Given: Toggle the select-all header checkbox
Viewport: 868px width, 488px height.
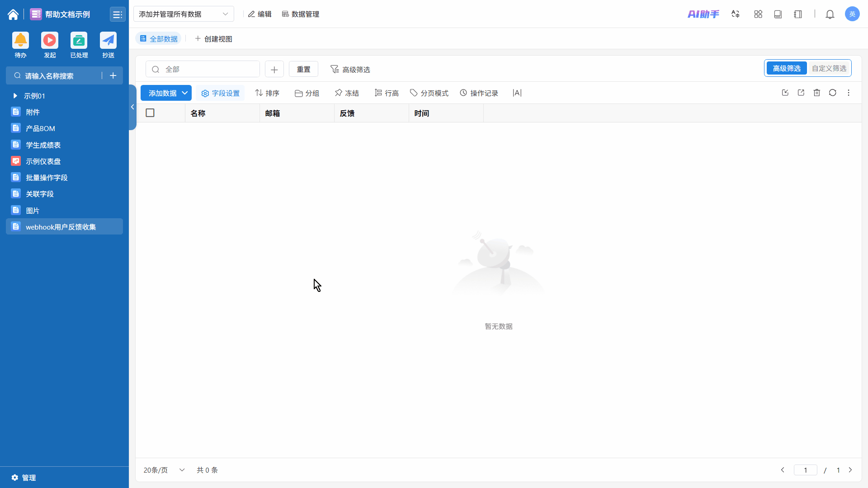Looking at the screenshot, I should (150, 113).
